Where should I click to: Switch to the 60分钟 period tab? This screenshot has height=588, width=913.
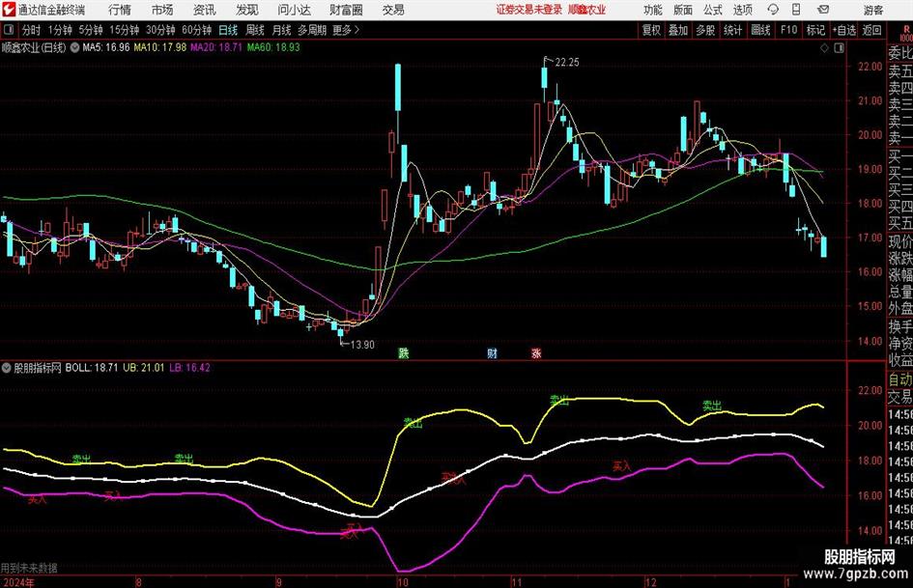click(x=197, y=30)
